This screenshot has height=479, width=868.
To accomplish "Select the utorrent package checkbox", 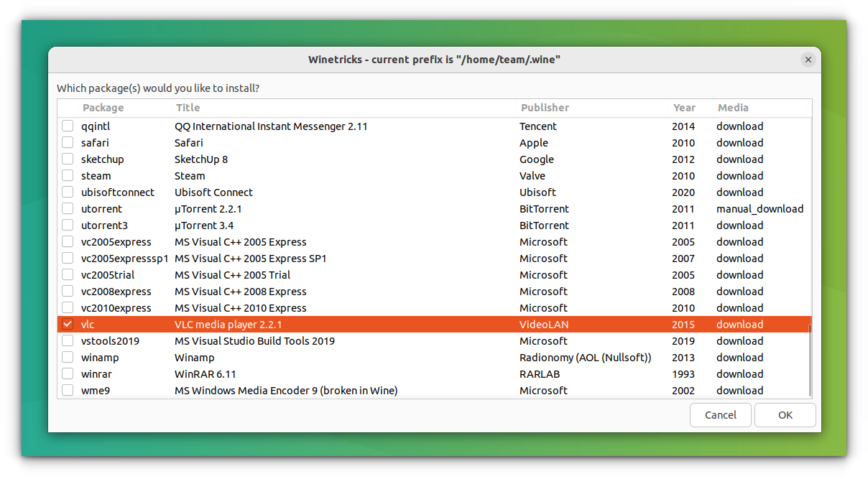I will 68,209.
